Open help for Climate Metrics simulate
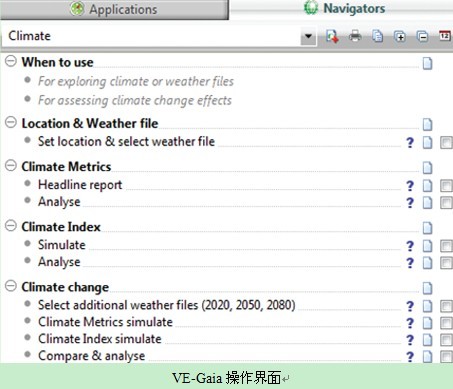453x389 pixels. tap(410, 323)
